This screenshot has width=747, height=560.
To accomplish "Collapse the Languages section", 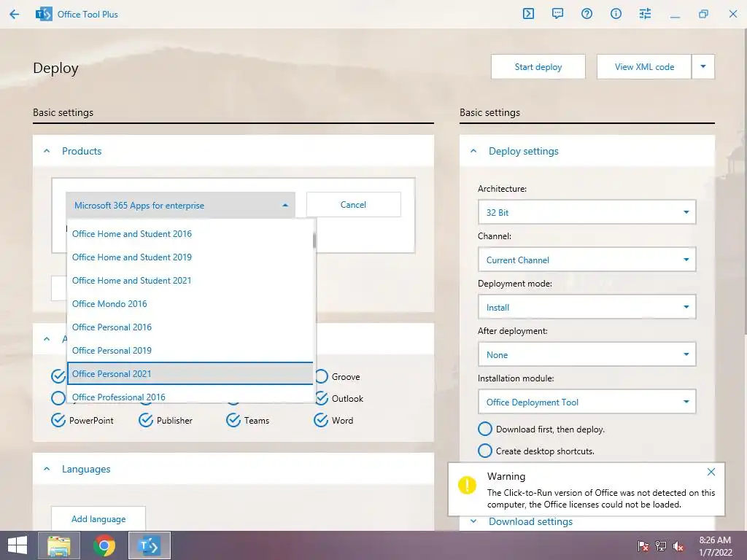I will tap(47, 469).
